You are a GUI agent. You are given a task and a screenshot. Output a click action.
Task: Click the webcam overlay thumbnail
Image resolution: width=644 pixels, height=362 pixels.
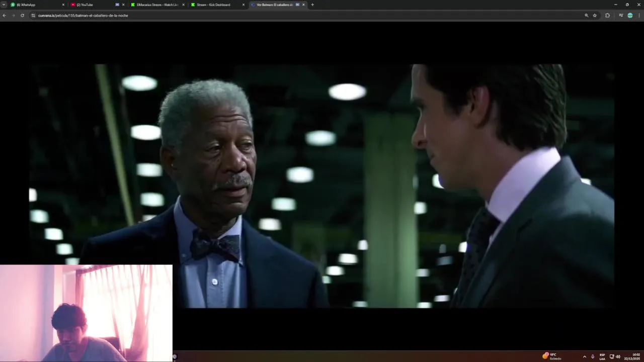click(x=86, y=313)
